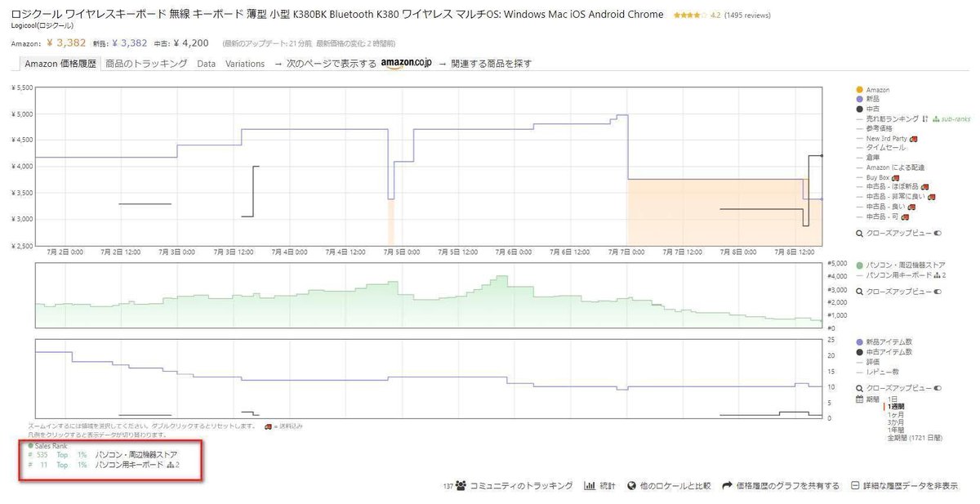The height and width of the screenshot is (504, 980).
Task: Click the calendar icon next to 期間
Action: pos(858,399)
